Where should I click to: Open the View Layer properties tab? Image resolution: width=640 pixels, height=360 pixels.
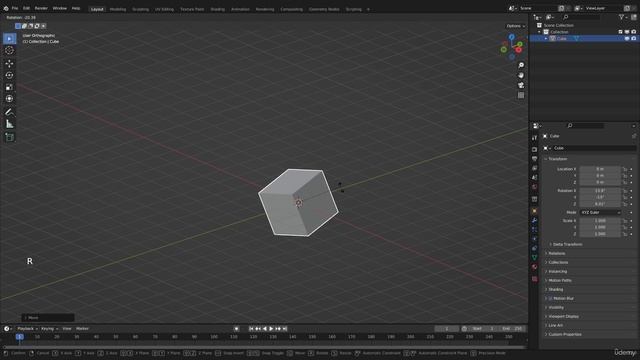point(534,168)
